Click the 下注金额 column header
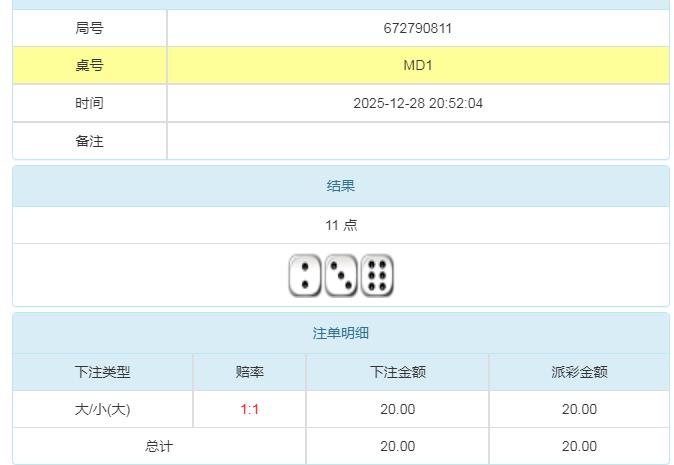This screenshot has width=674, height=465. click(x=397, y=372)
